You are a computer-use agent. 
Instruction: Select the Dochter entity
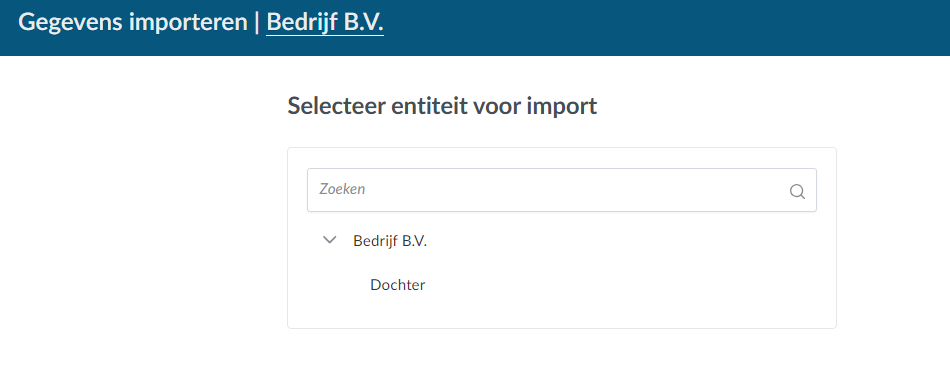397,285
